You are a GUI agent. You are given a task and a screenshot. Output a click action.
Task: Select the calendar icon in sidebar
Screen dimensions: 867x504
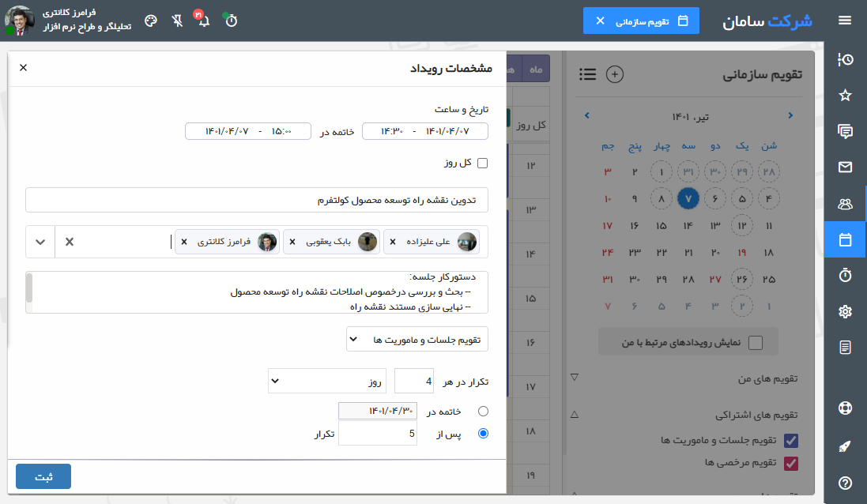point(845,240)
